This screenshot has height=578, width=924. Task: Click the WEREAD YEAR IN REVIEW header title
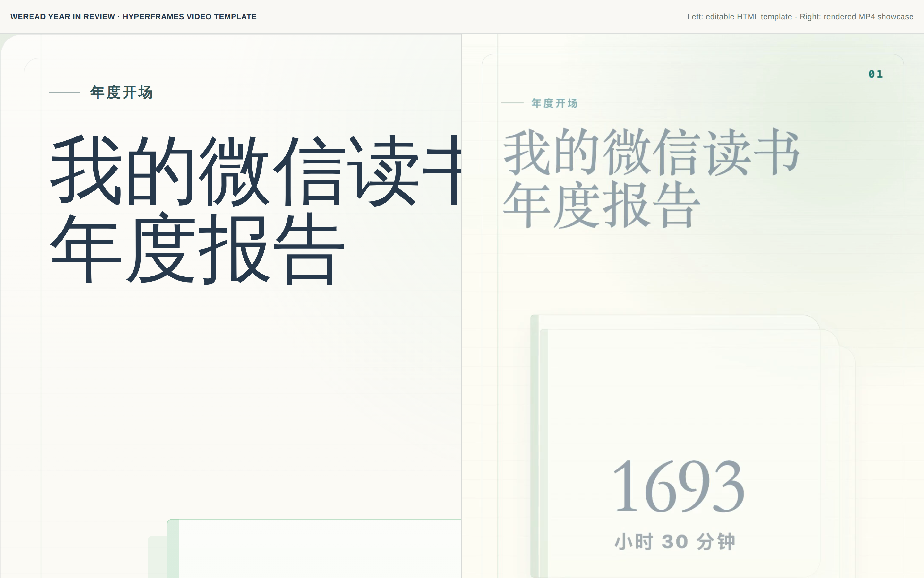click(x=133, y=17)
